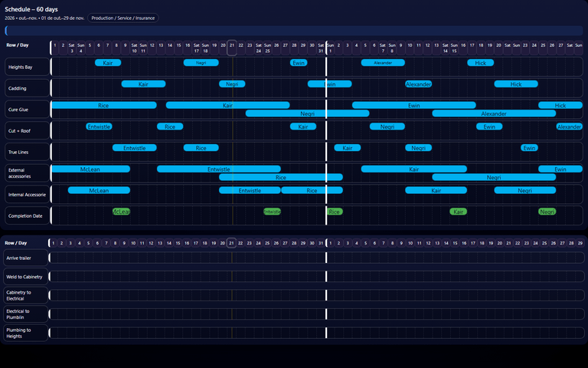Open the Kair bar in Heights Bay row
This screenshot has width=588, height=368.
pos(108,63)
